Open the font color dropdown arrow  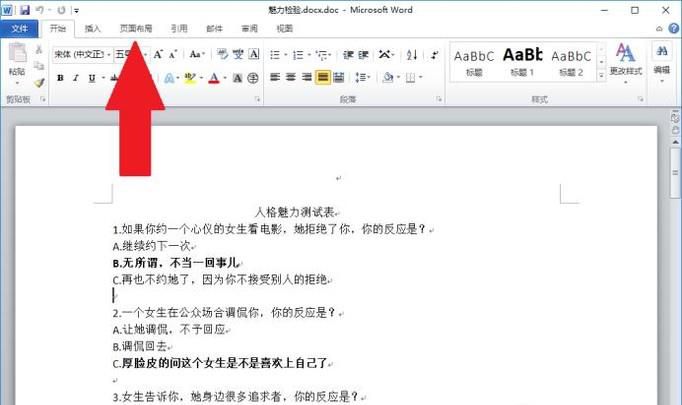(x=225, y=78)
